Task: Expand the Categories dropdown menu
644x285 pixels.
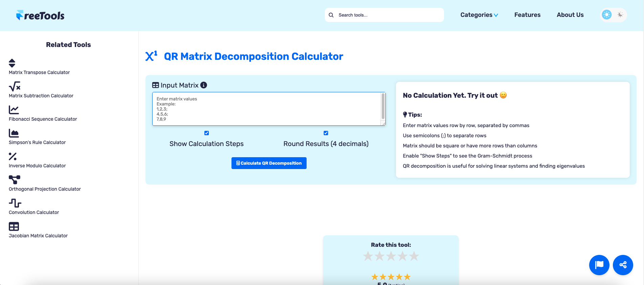Action: click(x=479, y=15)
